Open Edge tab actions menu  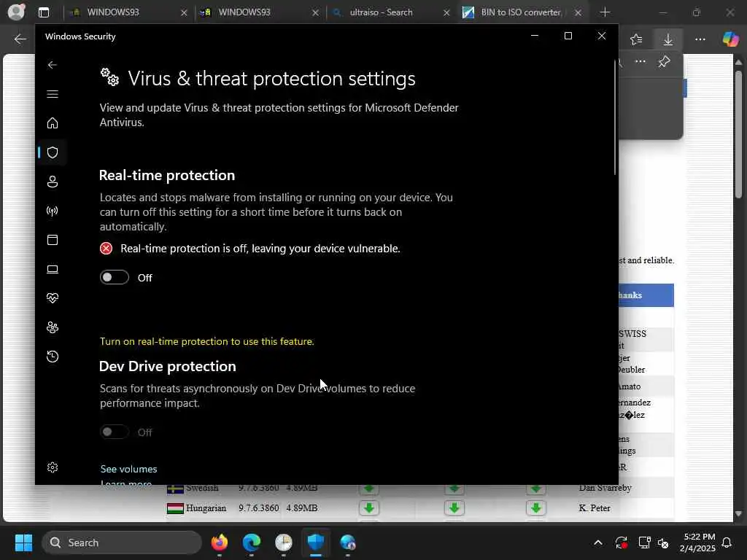pos(44,12)
